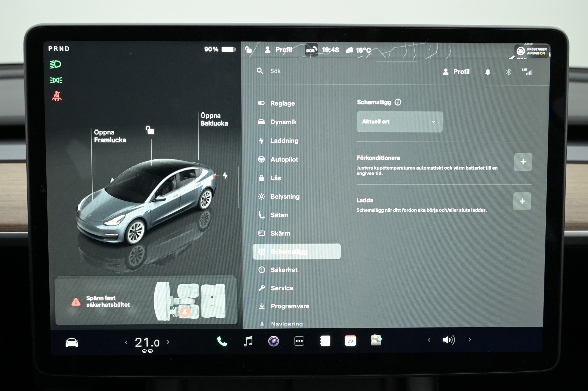Raise volume with the right arrow
The height and width of the screenshot is (391, 588).
pos(469,340)
